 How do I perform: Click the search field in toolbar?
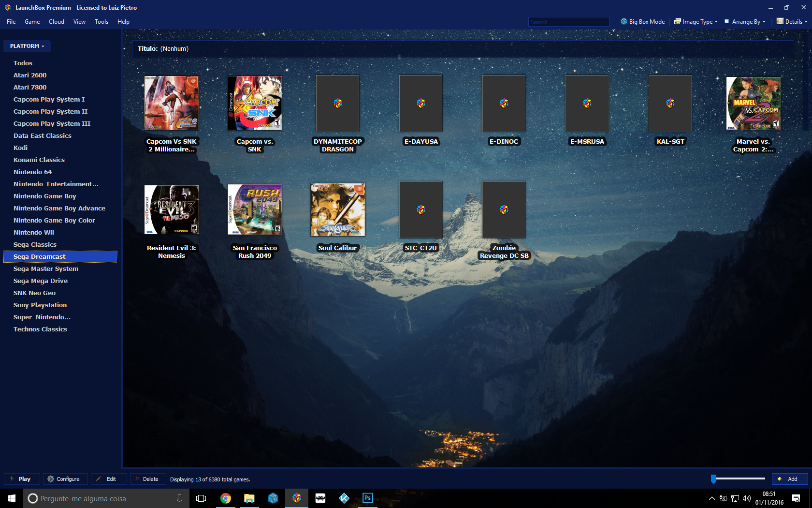(x=568, y=22)
